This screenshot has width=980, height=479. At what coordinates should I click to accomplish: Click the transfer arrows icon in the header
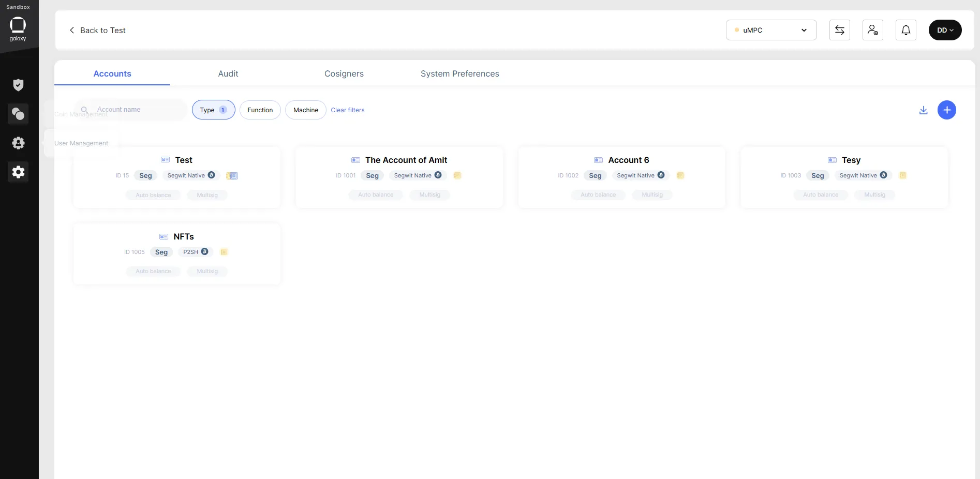pos(840,30)
